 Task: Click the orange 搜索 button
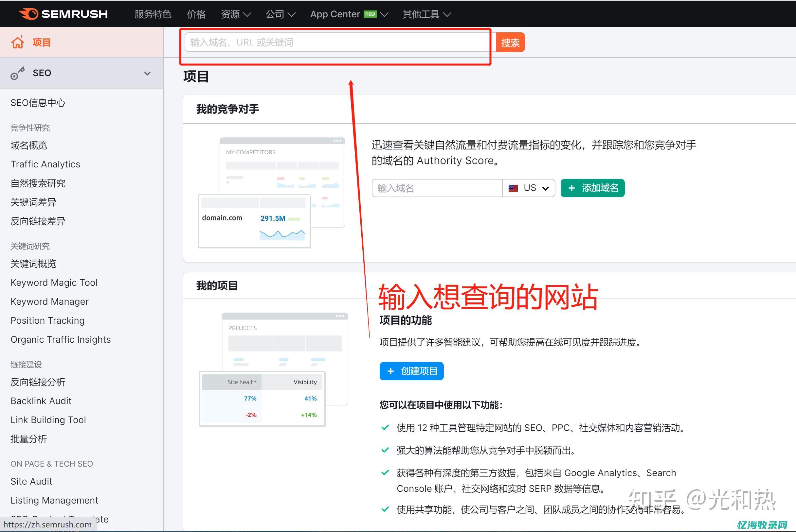(510, 42)
